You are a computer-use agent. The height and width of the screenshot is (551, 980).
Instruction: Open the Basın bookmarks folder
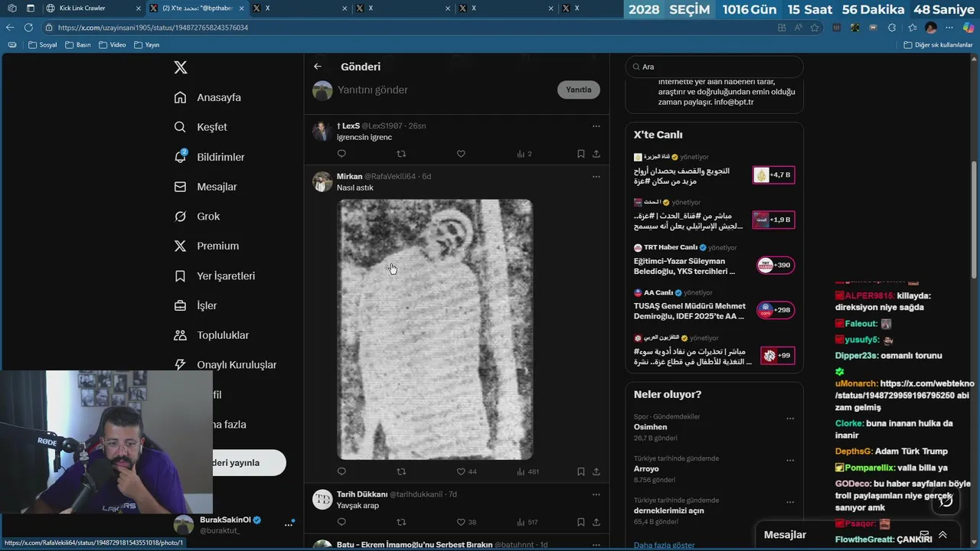click(78, 45)
